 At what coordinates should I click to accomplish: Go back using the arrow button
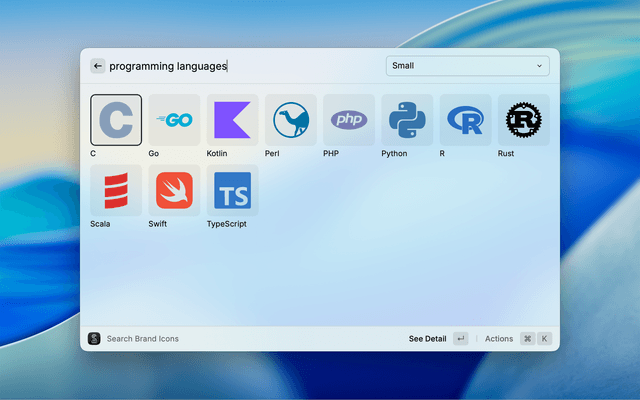point(97,66)
